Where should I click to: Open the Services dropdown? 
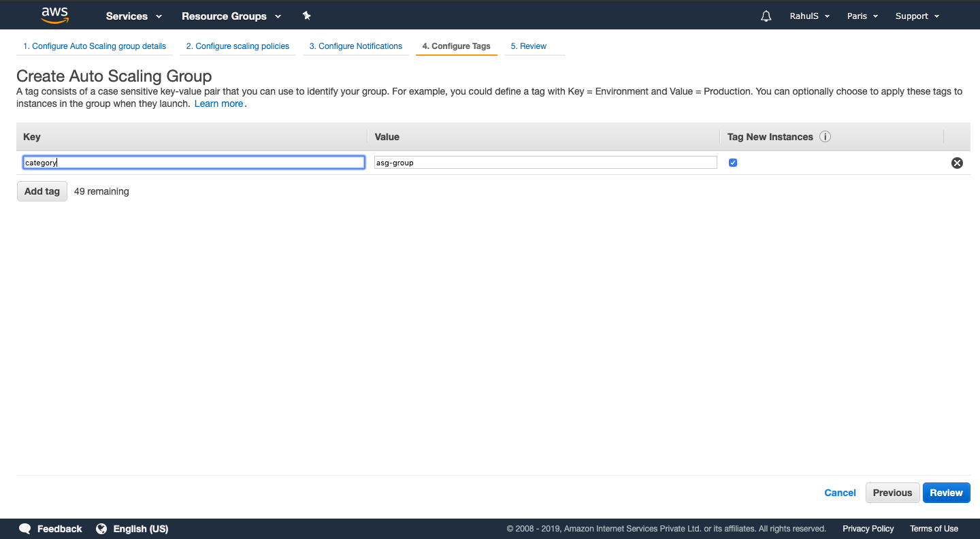(133, 16)
